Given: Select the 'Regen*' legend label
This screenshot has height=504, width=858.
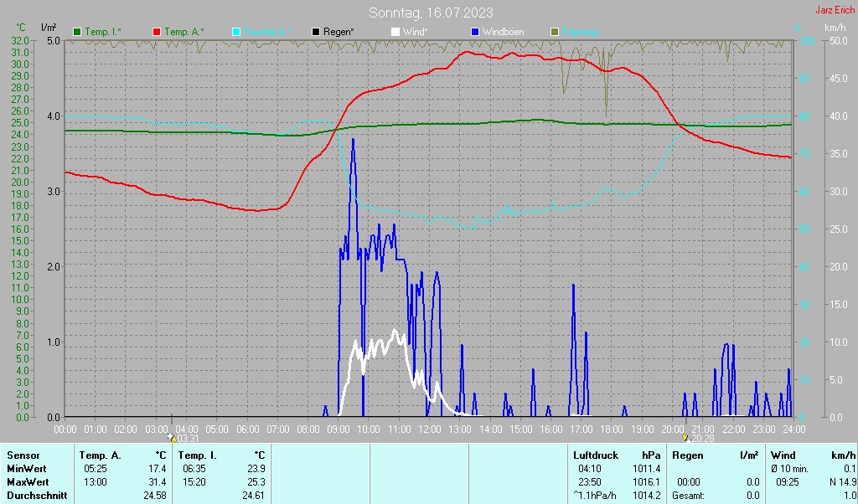Looking at the screenshot, I should pos(339,33).
